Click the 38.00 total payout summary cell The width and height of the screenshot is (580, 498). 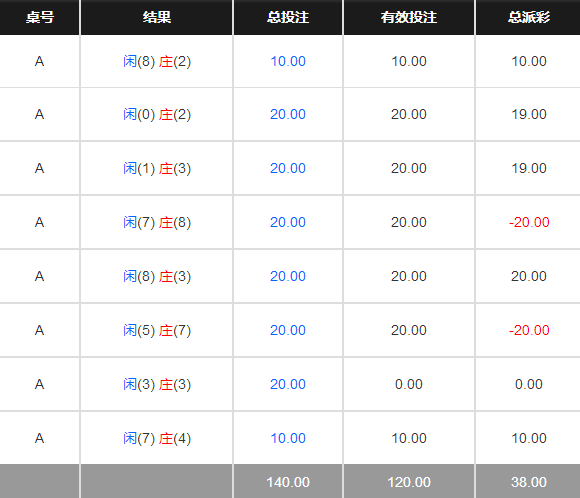(x=529, y=482)
